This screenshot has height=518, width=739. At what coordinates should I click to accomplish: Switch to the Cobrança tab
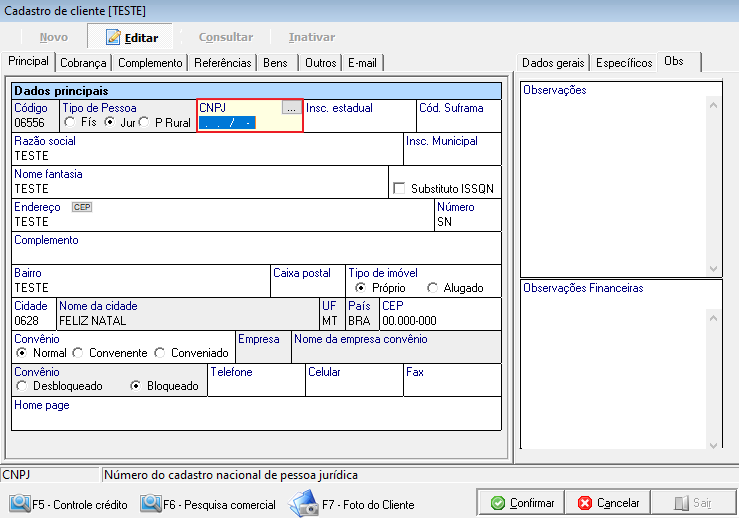(x=83, y=62)
